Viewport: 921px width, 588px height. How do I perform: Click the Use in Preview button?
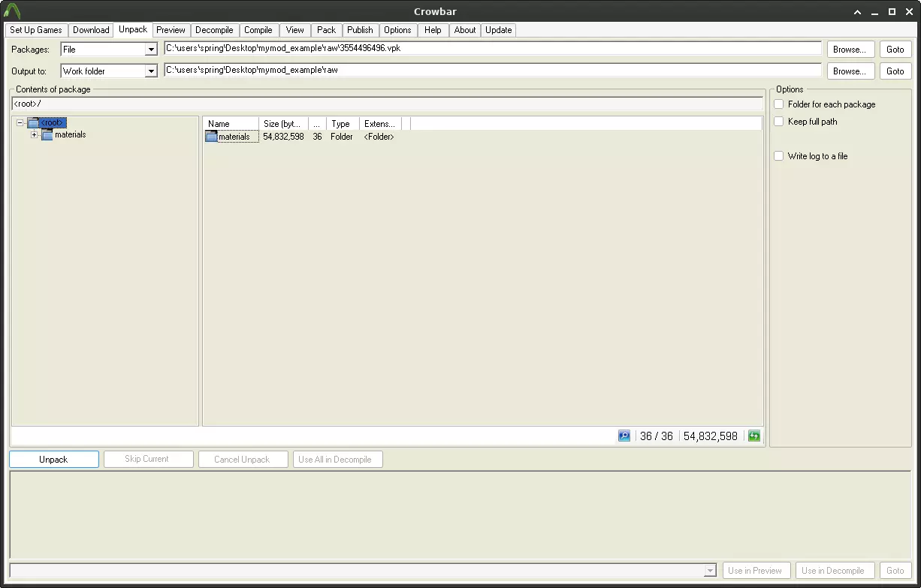756,571
